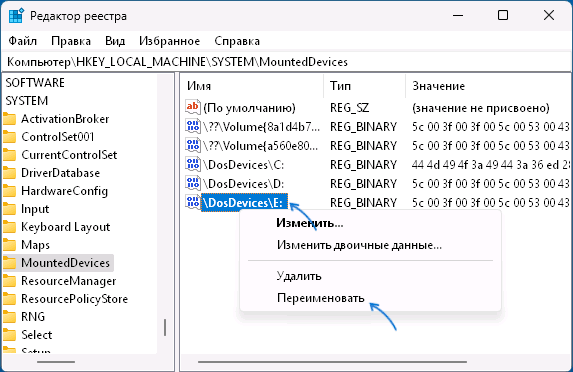Click the Keyboard Layout folder icon
This screenshot has width=573, height=372.
pos(10,227)
